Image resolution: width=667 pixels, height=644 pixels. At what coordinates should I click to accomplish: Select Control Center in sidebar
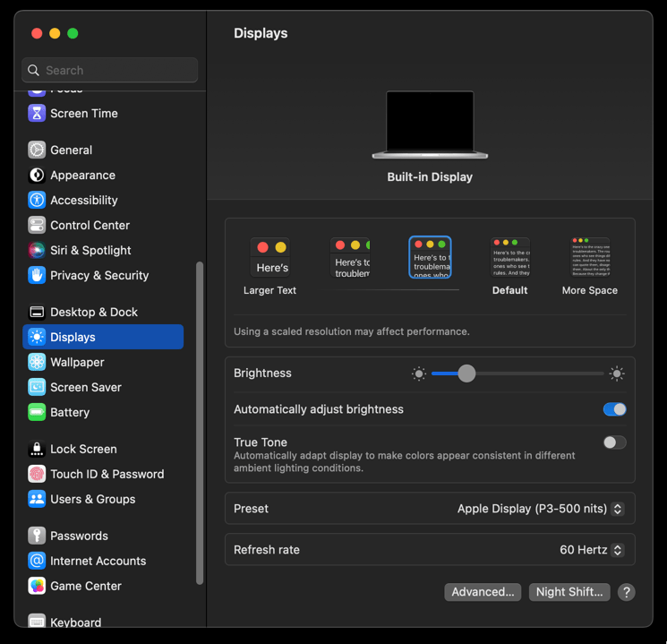click(x=90, y=226)
